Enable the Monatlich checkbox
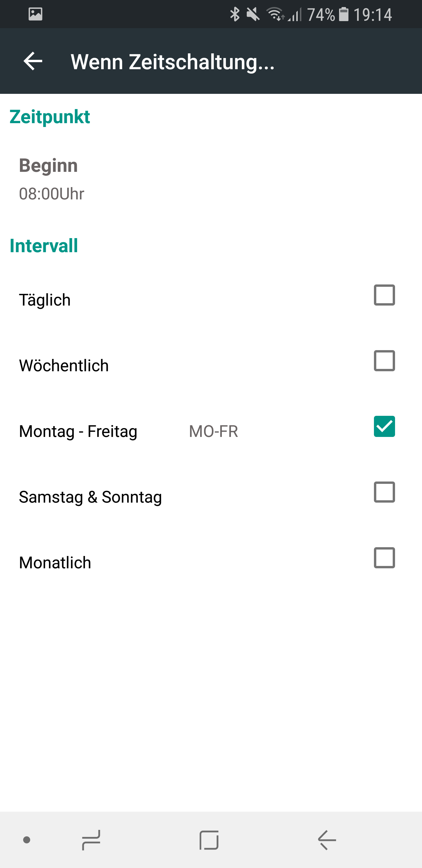The width and height of the screenshot is (422, 868). [x=384, y=558]
